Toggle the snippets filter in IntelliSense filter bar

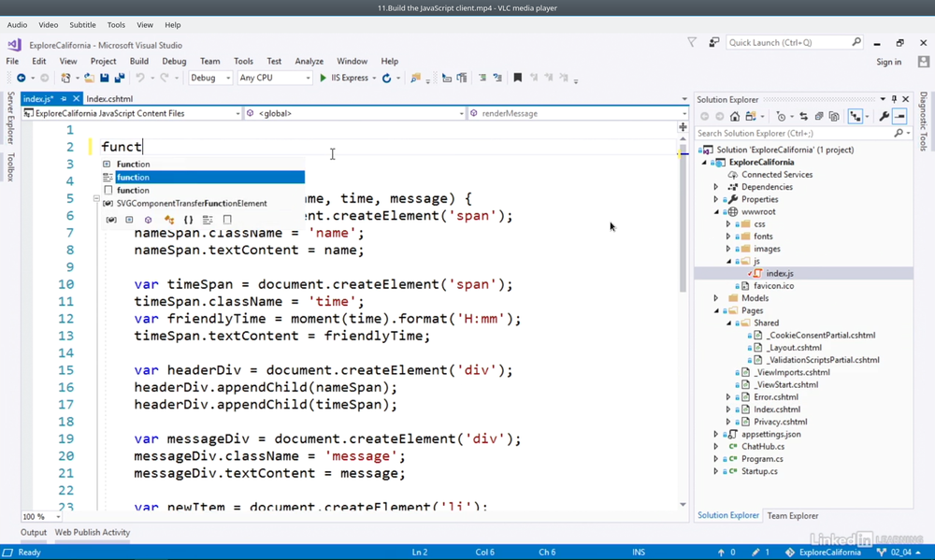tap(227, 220)
